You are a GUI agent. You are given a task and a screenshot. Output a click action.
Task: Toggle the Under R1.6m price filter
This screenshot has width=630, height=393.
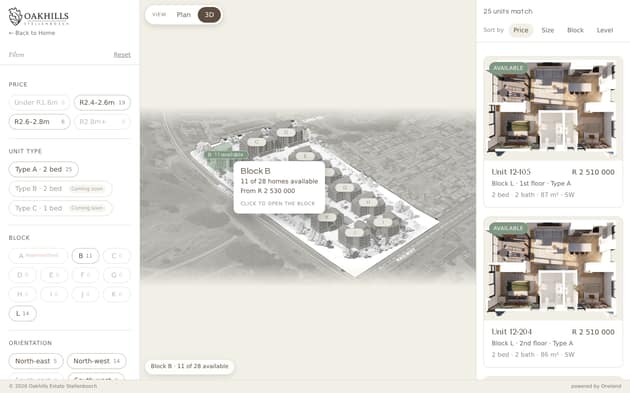39,102
